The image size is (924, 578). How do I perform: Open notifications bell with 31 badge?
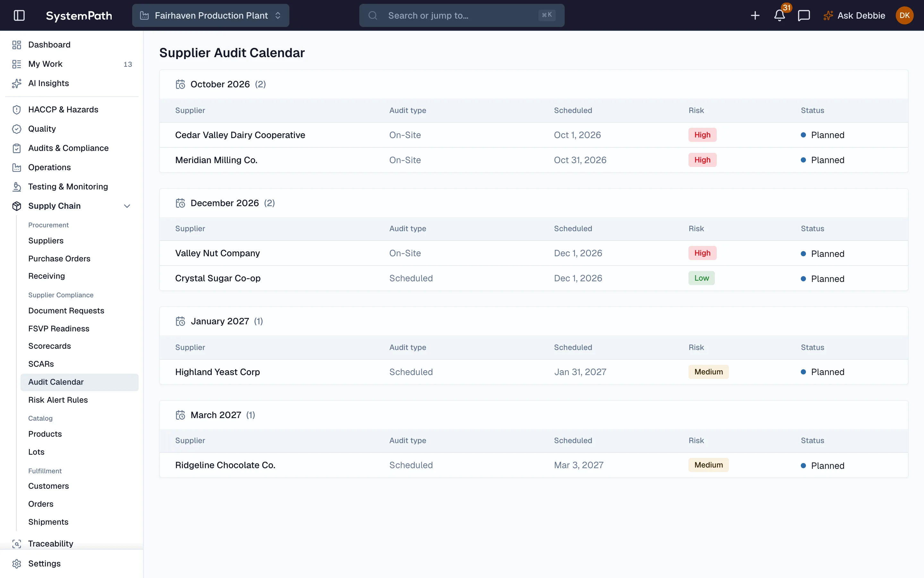[x=780, y=15]
